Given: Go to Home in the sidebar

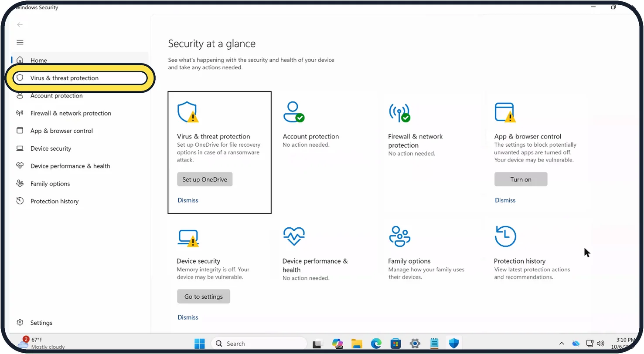Looking at the screenshot, I should click(80, 60).
